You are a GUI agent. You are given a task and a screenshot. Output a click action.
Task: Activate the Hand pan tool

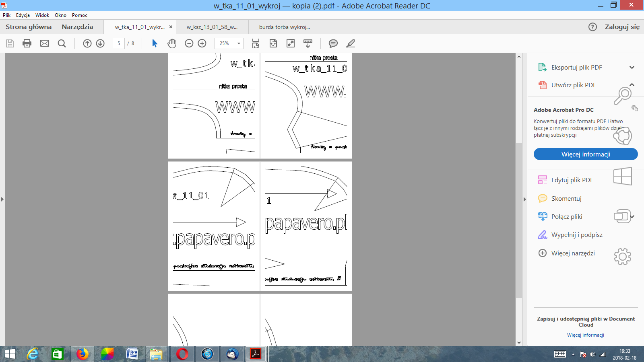[x=172, y=43]
